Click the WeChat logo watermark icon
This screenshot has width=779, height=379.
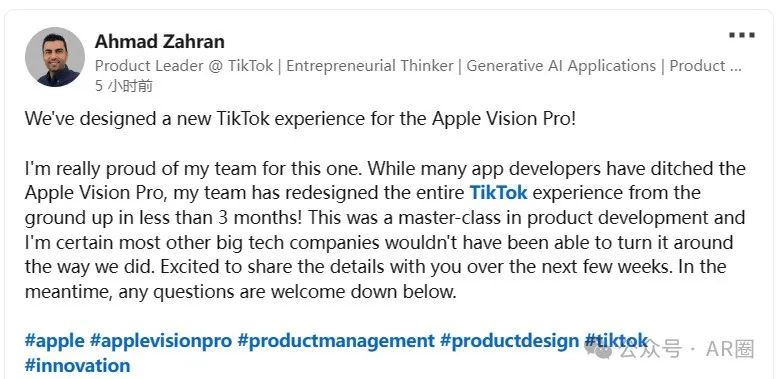tap(600, 349)
